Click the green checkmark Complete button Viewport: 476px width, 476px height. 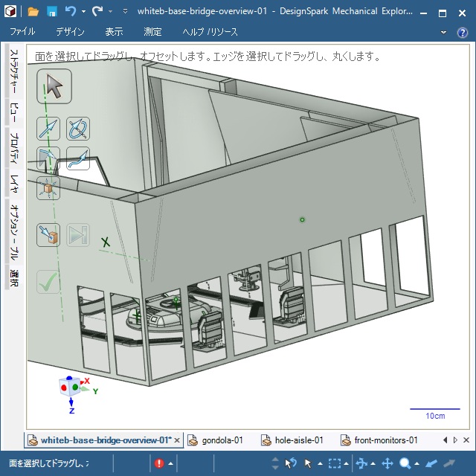tap(48, 282)
